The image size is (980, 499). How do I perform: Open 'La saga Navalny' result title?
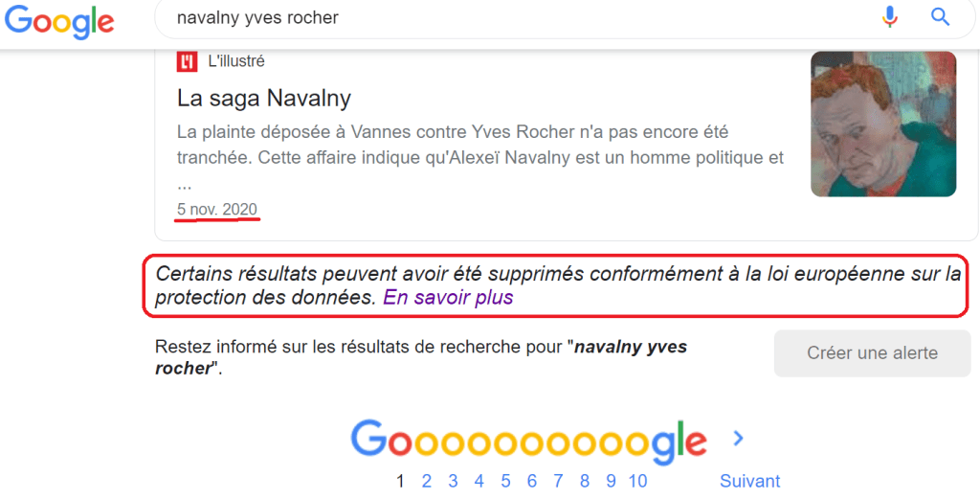coord(264,98)
